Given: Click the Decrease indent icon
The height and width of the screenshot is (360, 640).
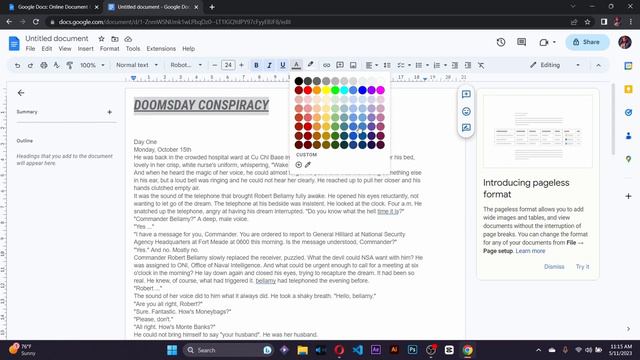Looking at the screenshot, I should [x=455, y=65].
